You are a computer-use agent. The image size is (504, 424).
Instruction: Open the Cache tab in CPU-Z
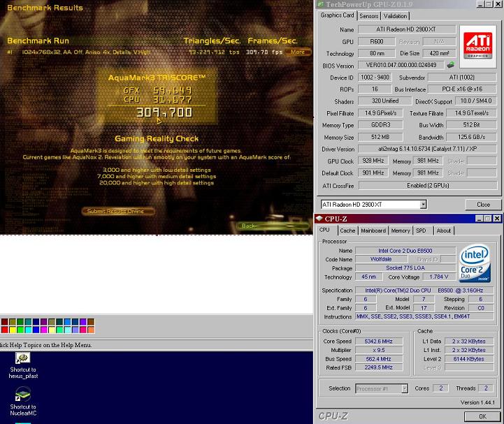[347, 231]
